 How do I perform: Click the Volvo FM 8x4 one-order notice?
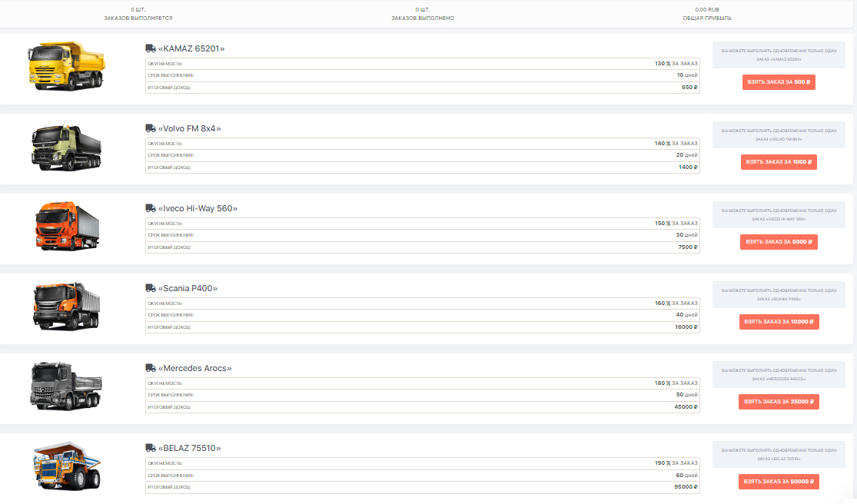pyautogui.click(x=779, y=135)
